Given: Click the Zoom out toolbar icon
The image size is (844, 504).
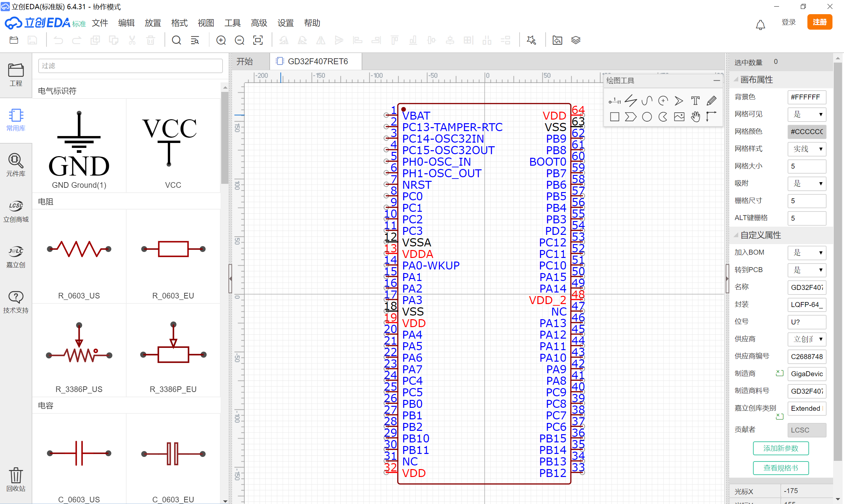Looking at the screenshot, I should 240,40.
